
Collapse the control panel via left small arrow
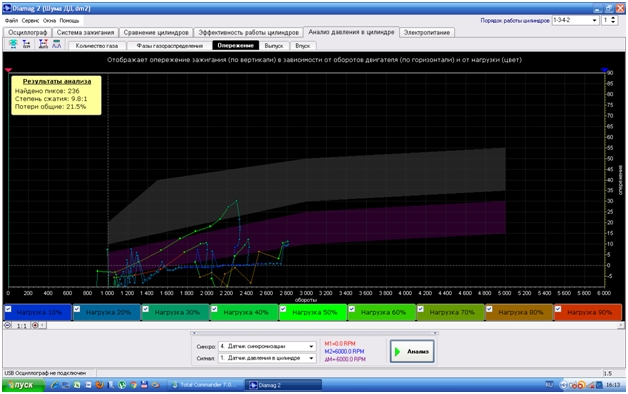194,333
